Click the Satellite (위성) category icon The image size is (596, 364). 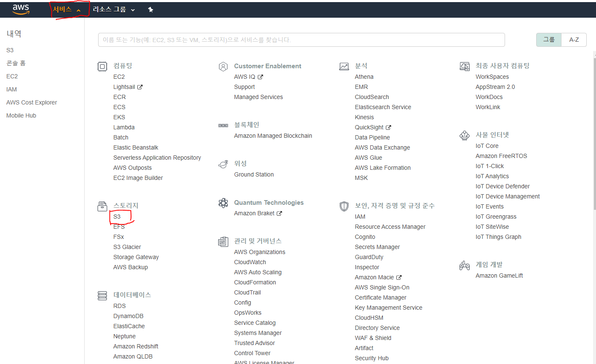point(223,164)
